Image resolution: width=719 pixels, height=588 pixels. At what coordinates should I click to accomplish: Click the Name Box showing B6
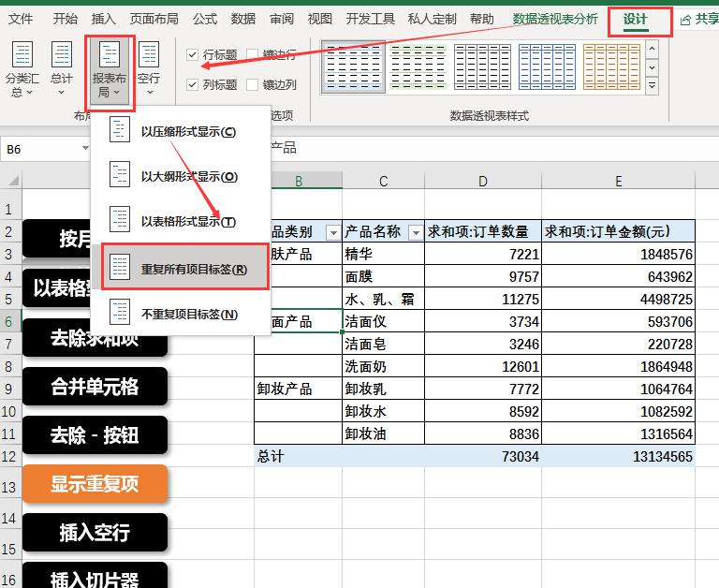coord(40,149)
